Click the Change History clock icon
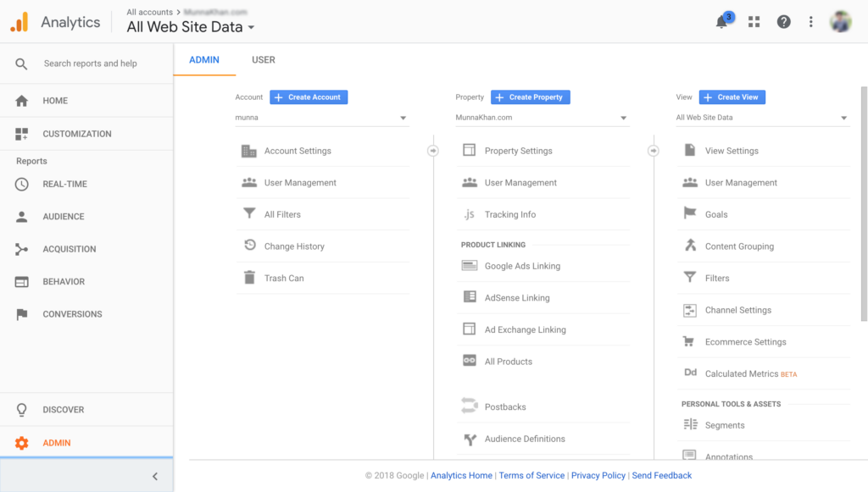Image resolution: width=868 pixels, height=492 pixels. (249, 246)
